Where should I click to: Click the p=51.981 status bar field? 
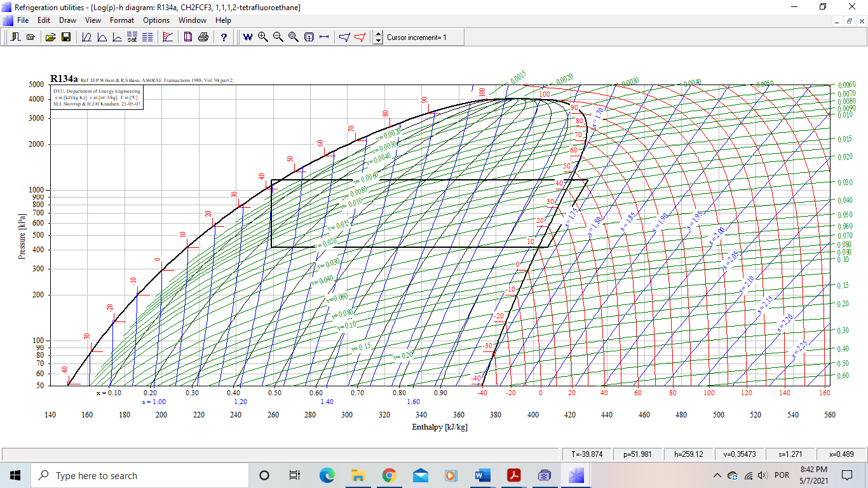[x=638, y=454]
